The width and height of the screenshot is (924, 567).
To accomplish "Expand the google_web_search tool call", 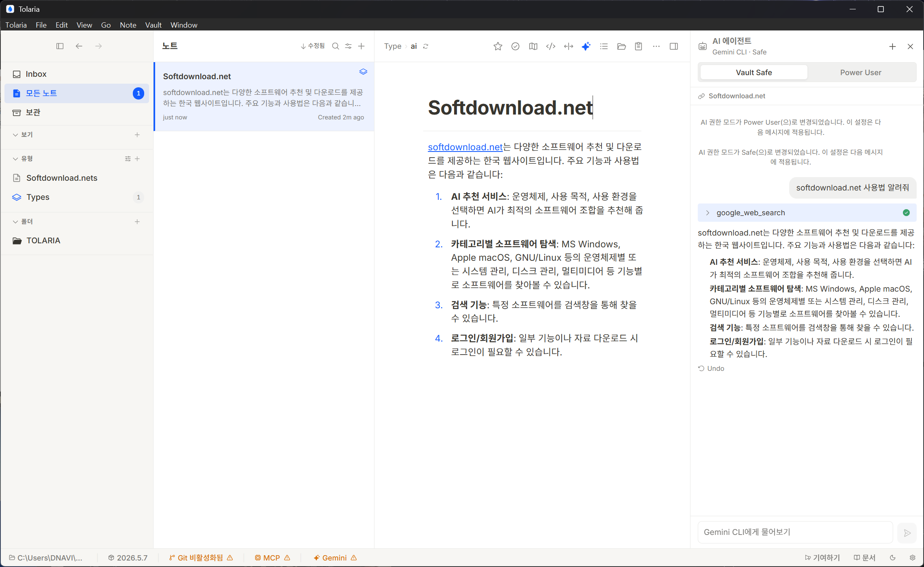I will pos(807,212).
